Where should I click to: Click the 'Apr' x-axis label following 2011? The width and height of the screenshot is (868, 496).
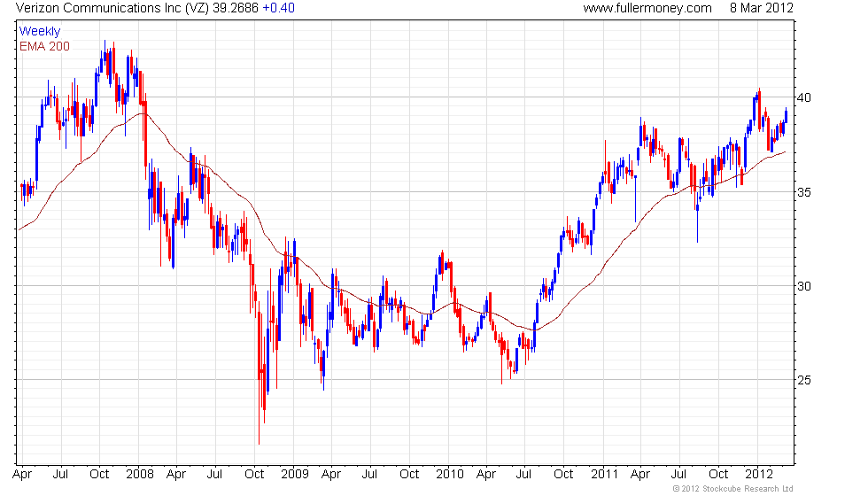coord(640,475)
